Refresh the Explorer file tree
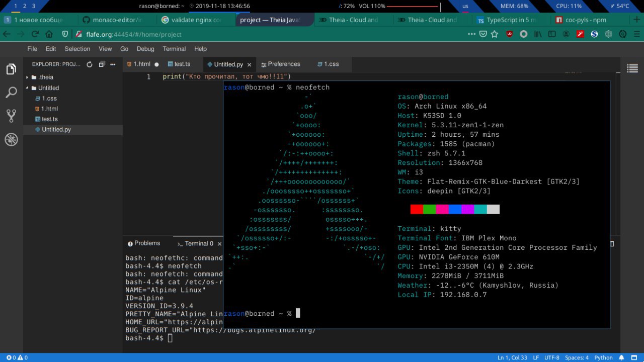 coord(90,64)
